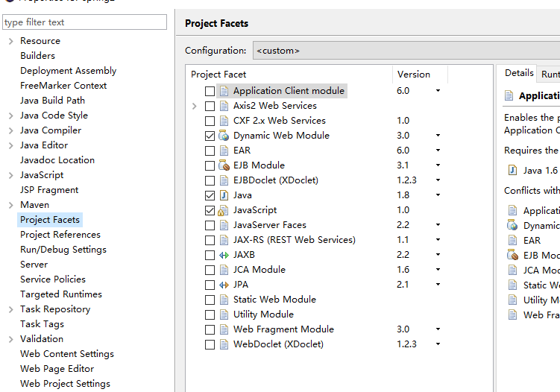Expand the Maven tree node
This screenshot has height=392, width=560.
pyautogui.click(x=11, y=205)
